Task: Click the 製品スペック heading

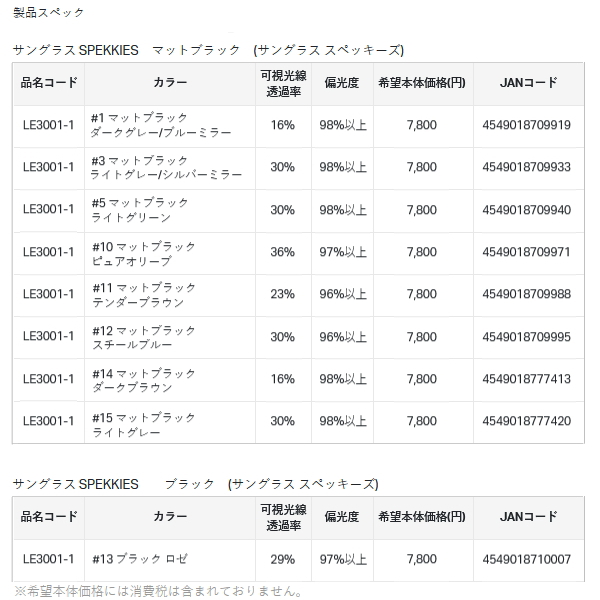Action: [49, 13]
